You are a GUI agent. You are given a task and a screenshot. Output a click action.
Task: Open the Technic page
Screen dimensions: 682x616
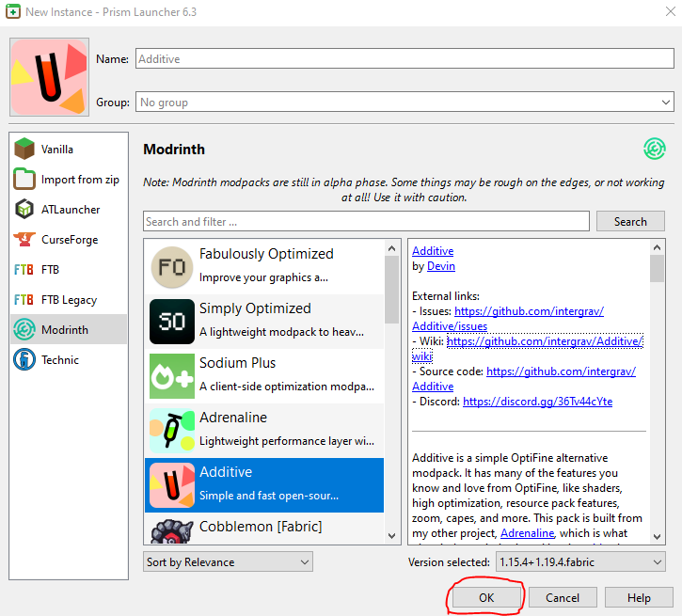[69, 360]
